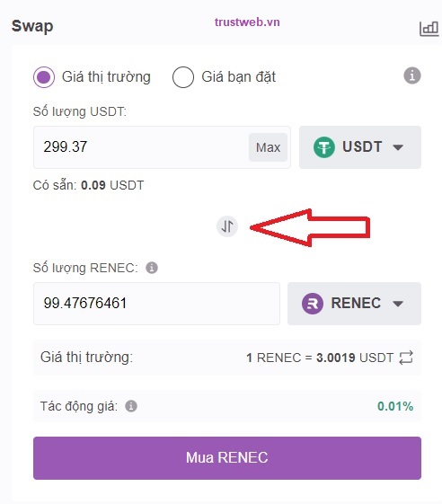Click the swap direction arrows icon
The height and width of the screenshot is (504, 442).
pyautogui.click(x=227, y=226)
